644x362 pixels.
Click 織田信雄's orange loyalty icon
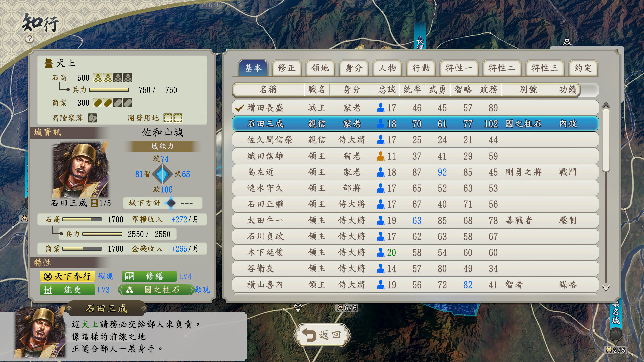380,156
